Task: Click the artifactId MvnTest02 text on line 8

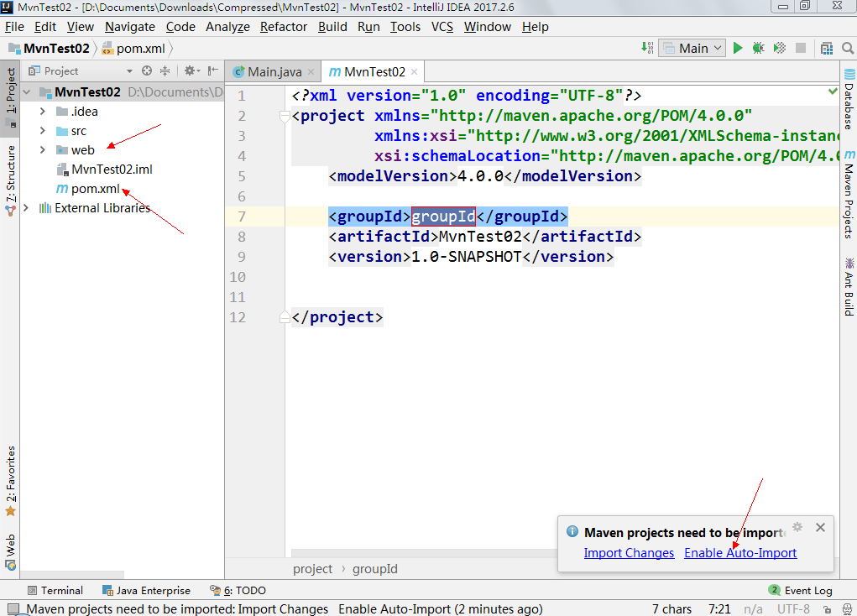Action: 480,237
